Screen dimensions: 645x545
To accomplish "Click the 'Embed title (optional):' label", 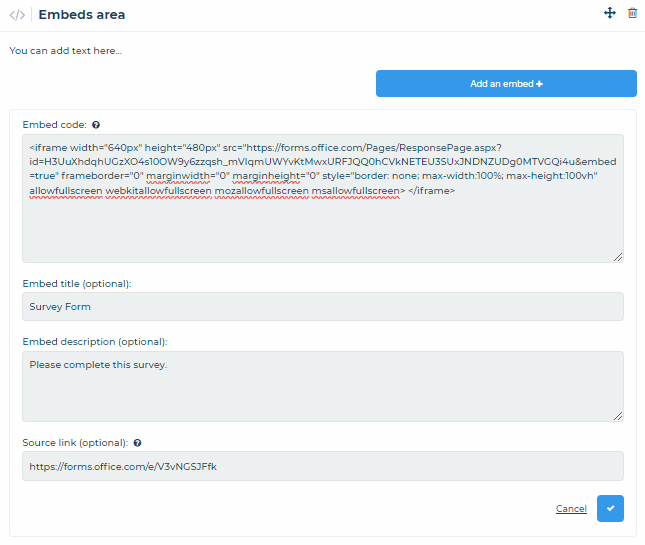I will 77,284.
